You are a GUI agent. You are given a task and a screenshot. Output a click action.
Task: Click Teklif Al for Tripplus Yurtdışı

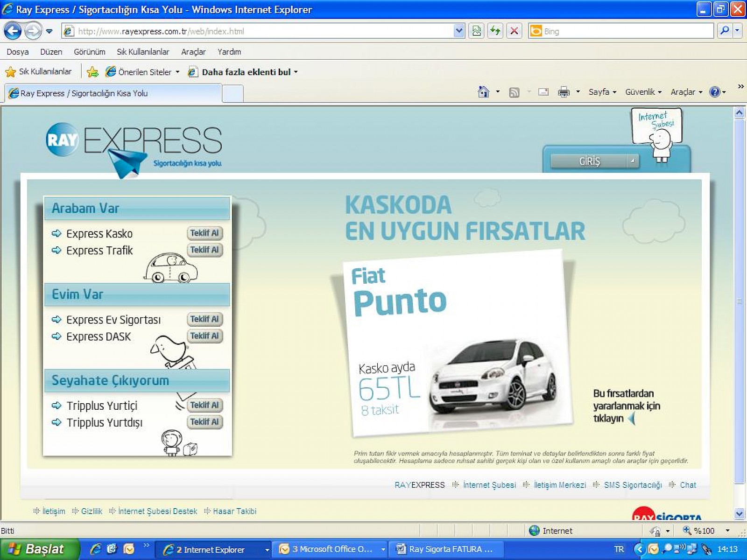point(204,422)
